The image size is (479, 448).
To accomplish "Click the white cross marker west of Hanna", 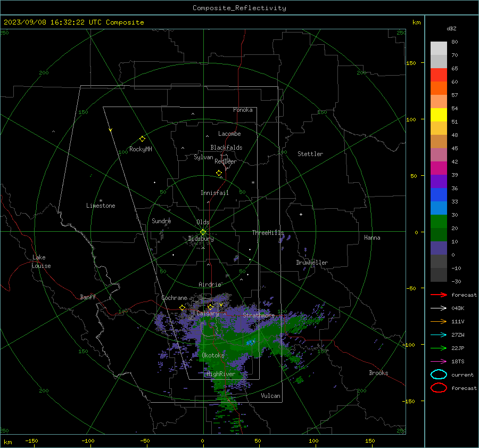I will (x=301, y=214).
